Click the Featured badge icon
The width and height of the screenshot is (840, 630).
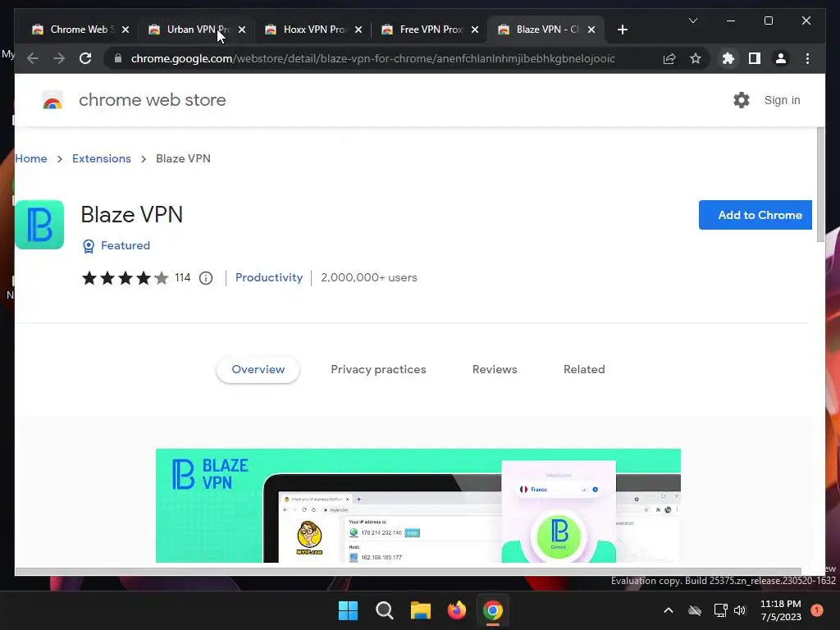[89, 246]
